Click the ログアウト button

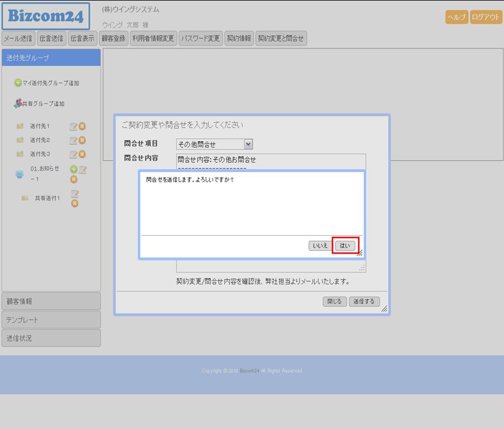[486, 17]
